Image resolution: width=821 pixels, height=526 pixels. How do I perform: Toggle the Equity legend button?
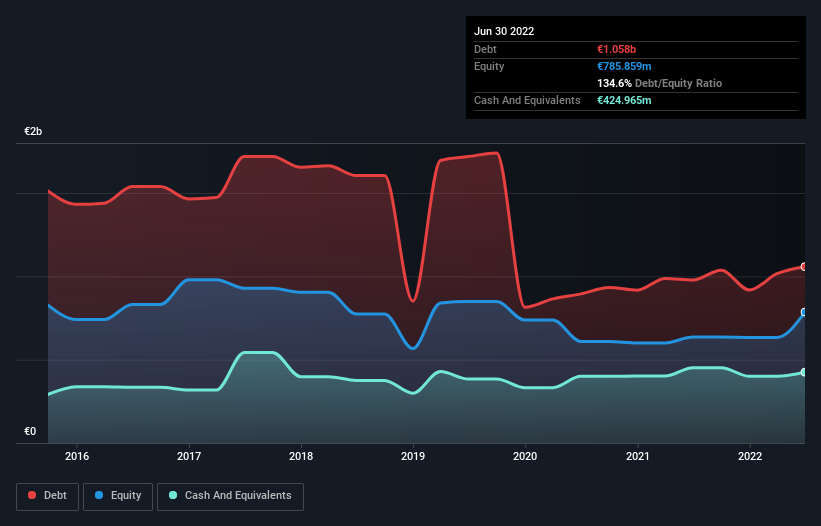[x=118, y=496]
